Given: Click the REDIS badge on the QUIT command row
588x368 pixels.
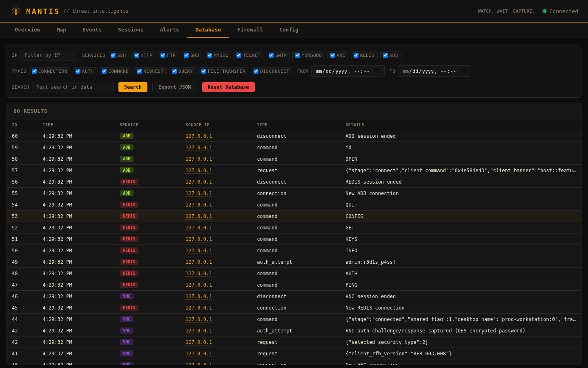Looking at the screenshot, I should [129, 204].
